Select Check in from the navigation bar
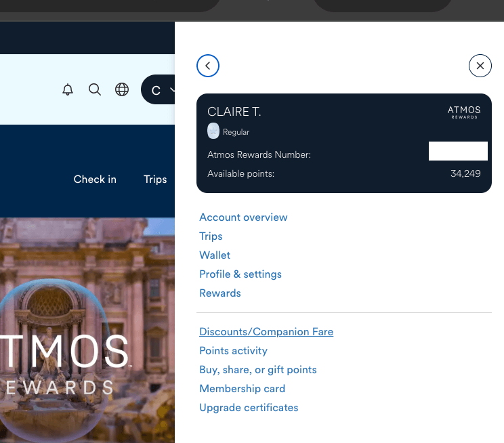This screenshot has height=443, width=504. [95, 180]
